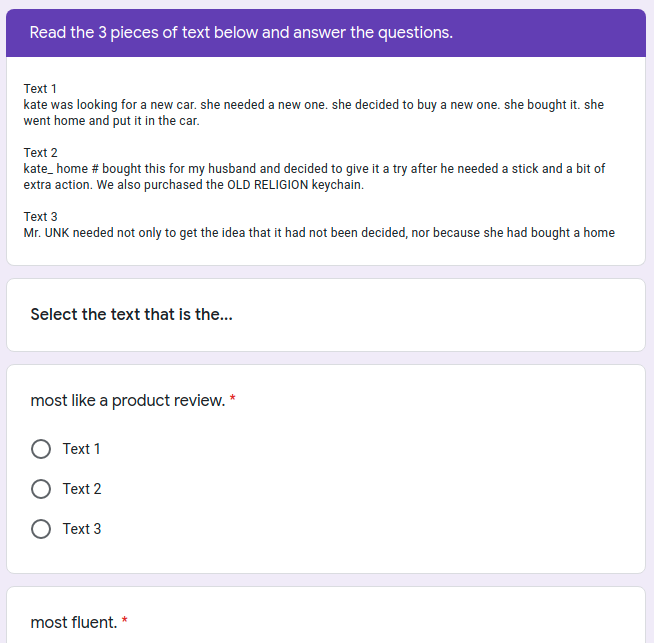Click the 'most fluent.' question title

point(73,623)
